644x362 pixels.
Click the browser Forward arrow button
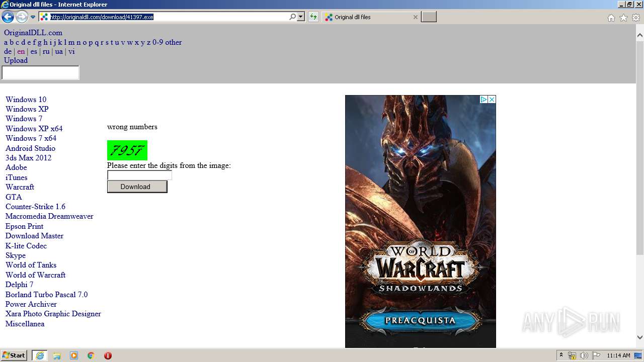(22, 17)
